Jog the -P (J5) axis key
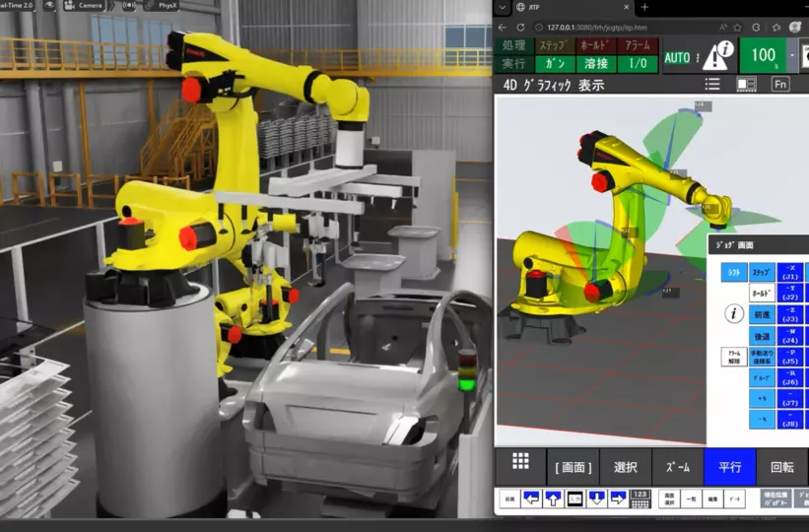Viewport: 809px width, 532px height. [790, 357]
